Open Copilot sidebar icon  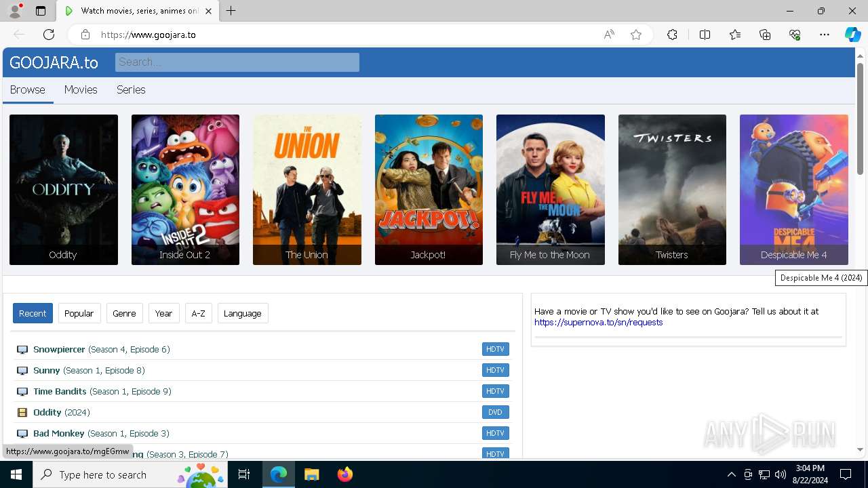(x=853, y=35)
